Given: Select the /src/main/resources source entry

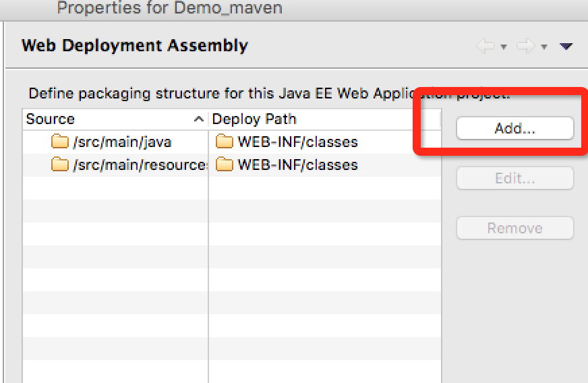Looking at the screenshot, I should click(140, 165).
